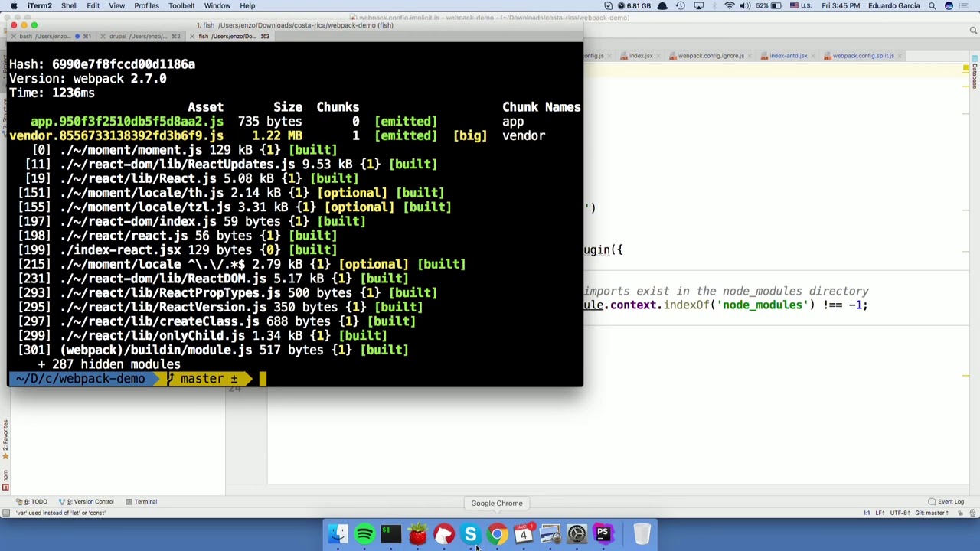The height and width of the screenshot is (551, 980).
Task: Open Siri from the menu bar
Action: (x=949, y=5)
